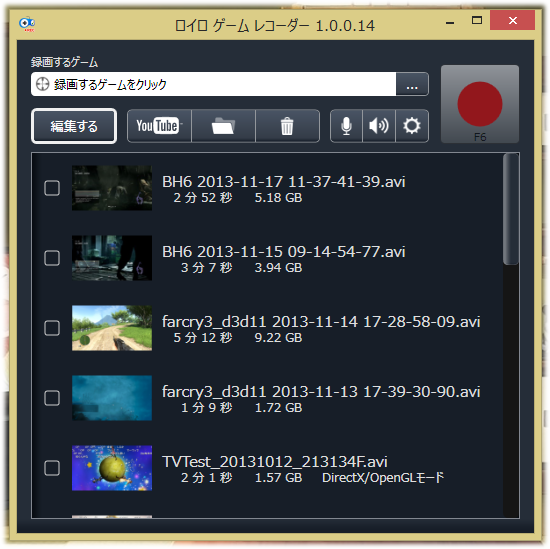Click the 5.18 GB file size
550x549 pixels.
click(x=278, y=197)
